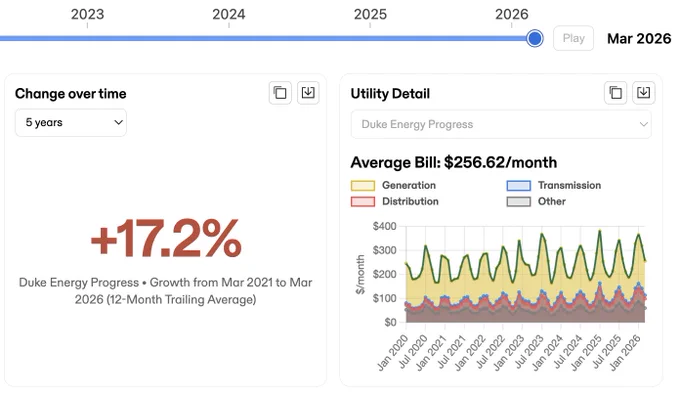Open the 5 years period dropdown

[71, 123]
